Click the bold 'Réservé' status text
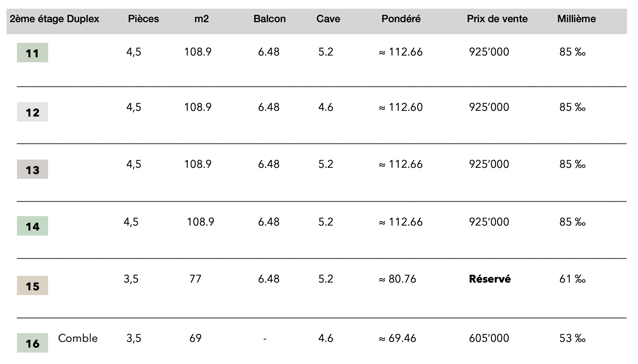The height and width of the screenshot is (364, 638). click(489, 279)
